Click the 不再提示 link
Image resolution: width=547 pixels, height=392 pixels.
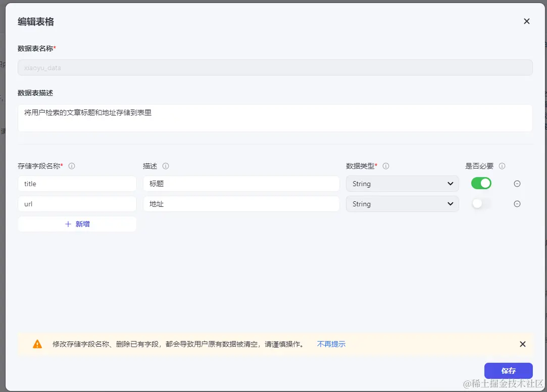tap(331, 344)
